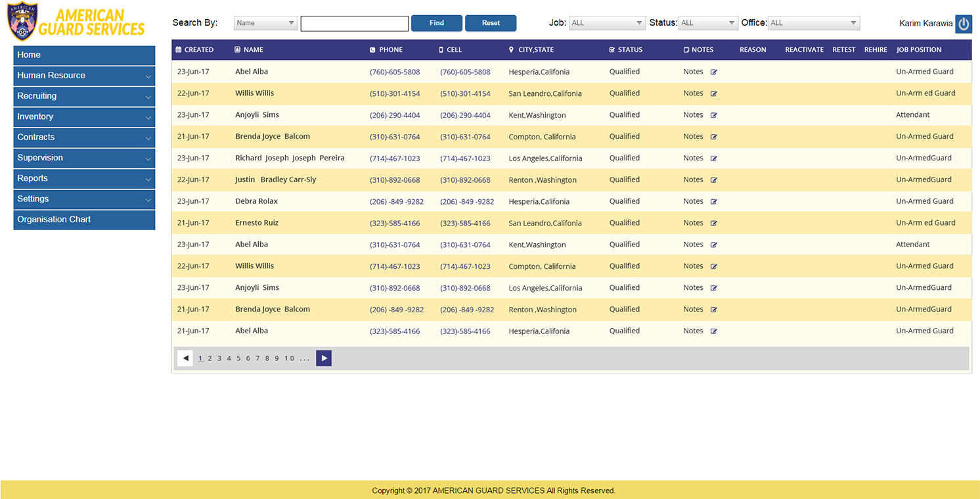Expand the Recruiting sidebar menu
This screenshot has width=980, height=499.
point(84,96)
